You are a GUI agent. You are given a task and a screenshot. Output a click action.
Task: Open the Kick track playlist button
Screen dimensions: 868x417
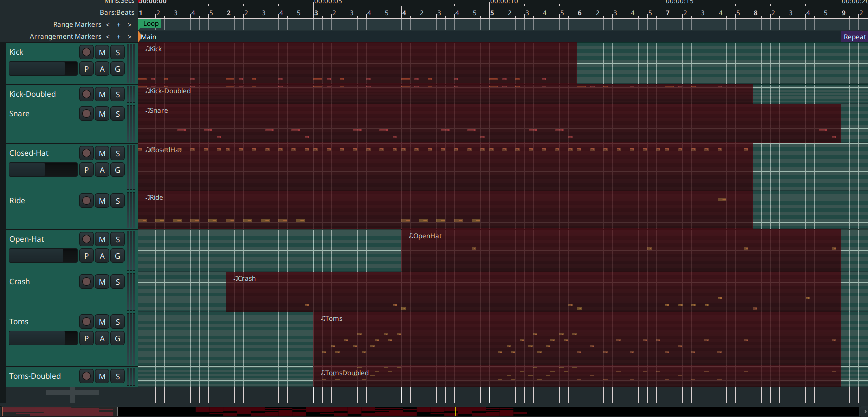coord(86,69)
